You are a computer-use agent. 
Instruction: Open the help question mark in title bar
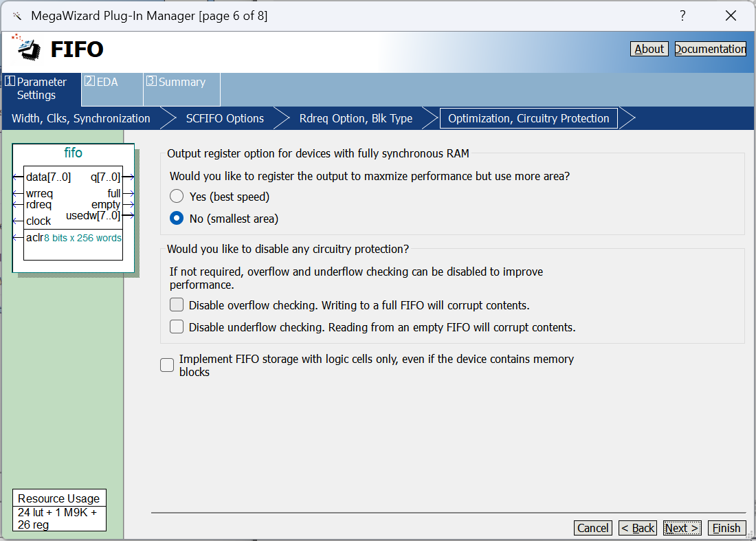click(x=682, y=15)
